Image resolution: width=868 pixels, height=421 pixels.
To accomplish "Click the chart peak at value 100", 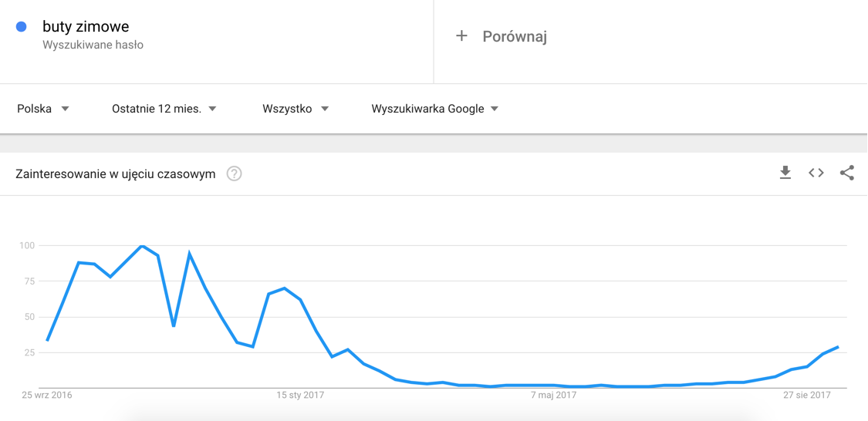I will click(x=142, y=246).
